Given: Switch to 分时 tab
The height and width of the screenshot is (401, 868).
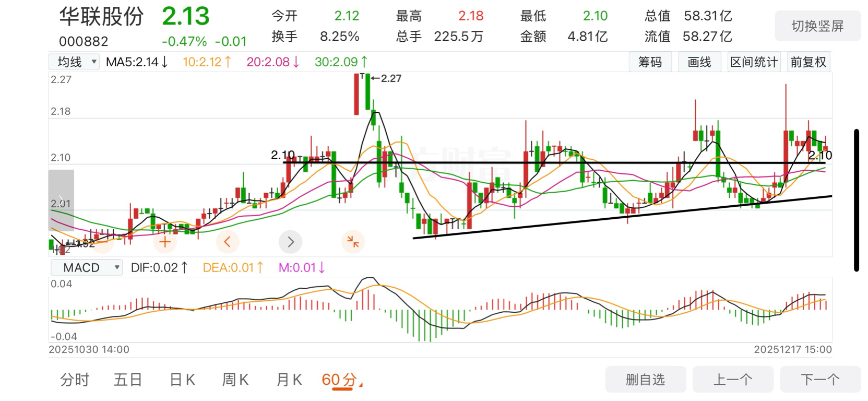Looking at the screenshot, I should point(75,380).
